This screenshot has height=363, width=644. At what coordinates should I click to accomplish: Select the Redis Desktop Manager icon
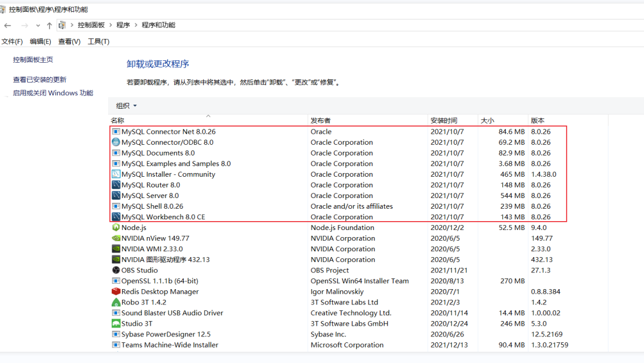pyautogui.click(x=116, y=291)
